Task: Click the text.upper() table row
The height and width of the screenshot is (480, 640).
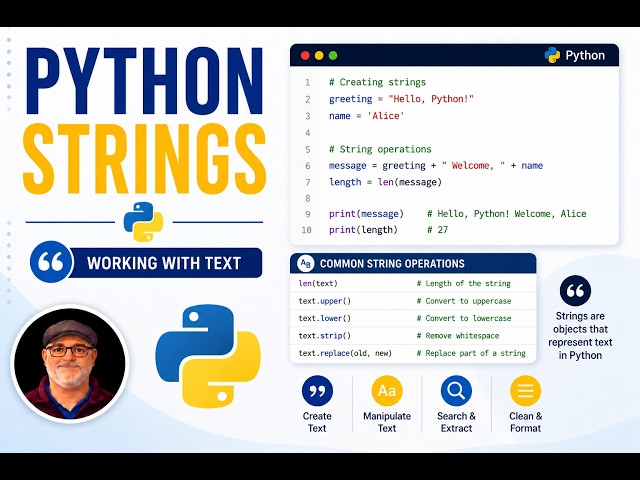Action: click(x=413, y=301)
